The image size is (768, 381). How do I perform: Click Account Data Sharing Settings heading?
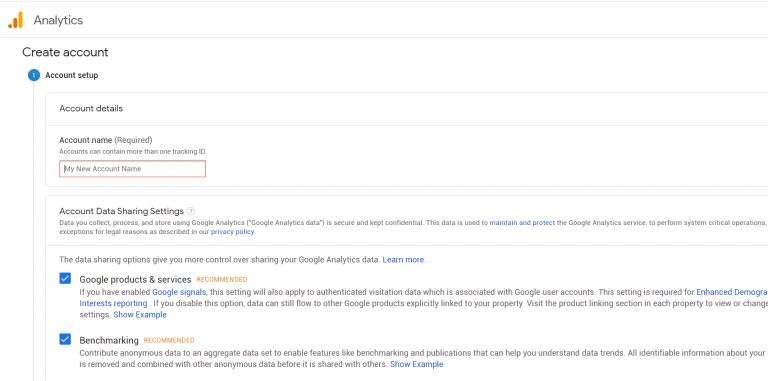[x=121, y=212]
